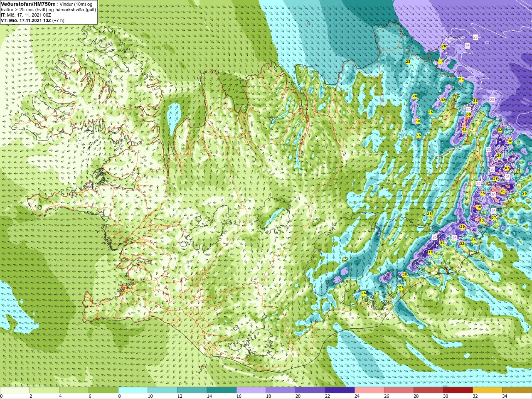Click the dark gold swatch above 34

pos(517,390)
